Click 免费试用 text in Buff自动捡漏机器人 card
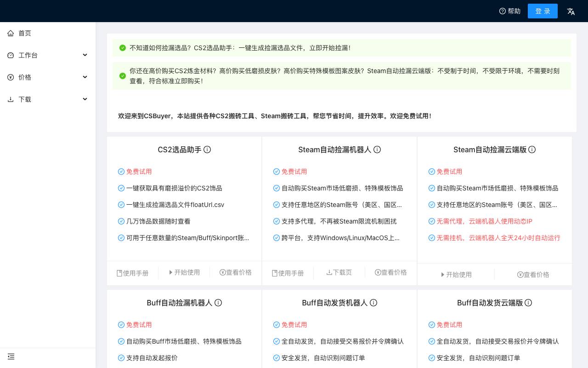The image size is (588, 368). click(139, 325)
